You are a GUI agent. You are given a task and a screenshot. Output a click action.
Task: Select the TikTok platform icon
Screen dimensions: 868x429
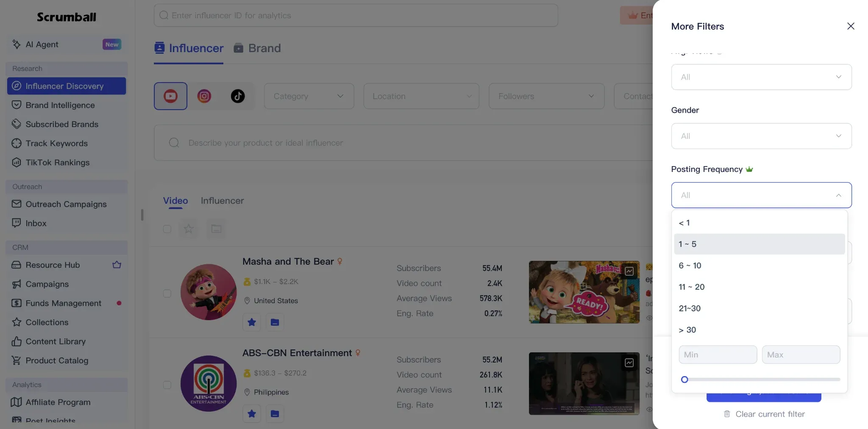[238, 96]
